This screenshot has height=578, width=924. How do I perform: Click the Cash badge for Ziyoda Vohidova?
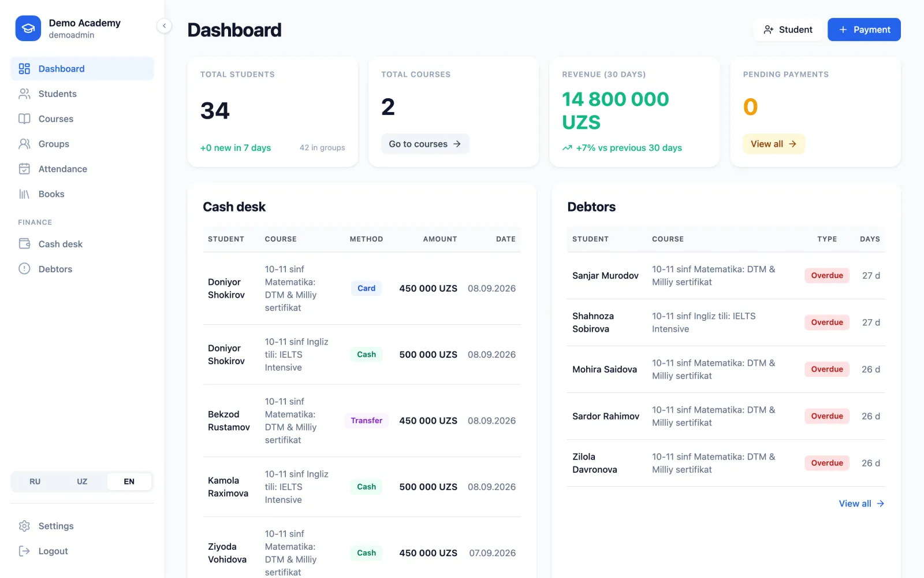(366, 553)
